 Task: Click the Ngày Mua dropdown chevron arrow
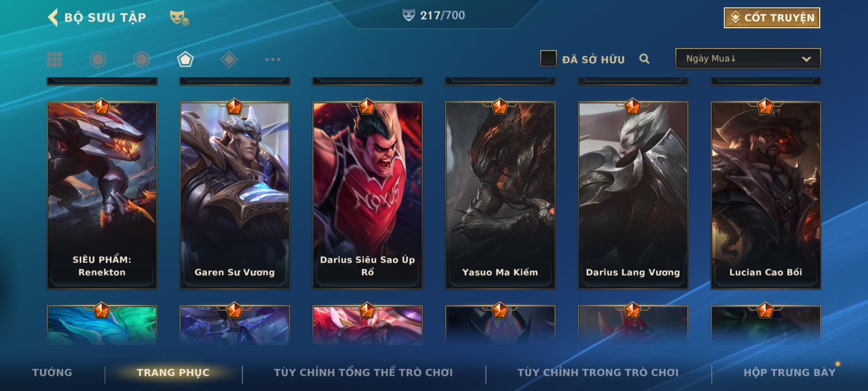point(806,59)
